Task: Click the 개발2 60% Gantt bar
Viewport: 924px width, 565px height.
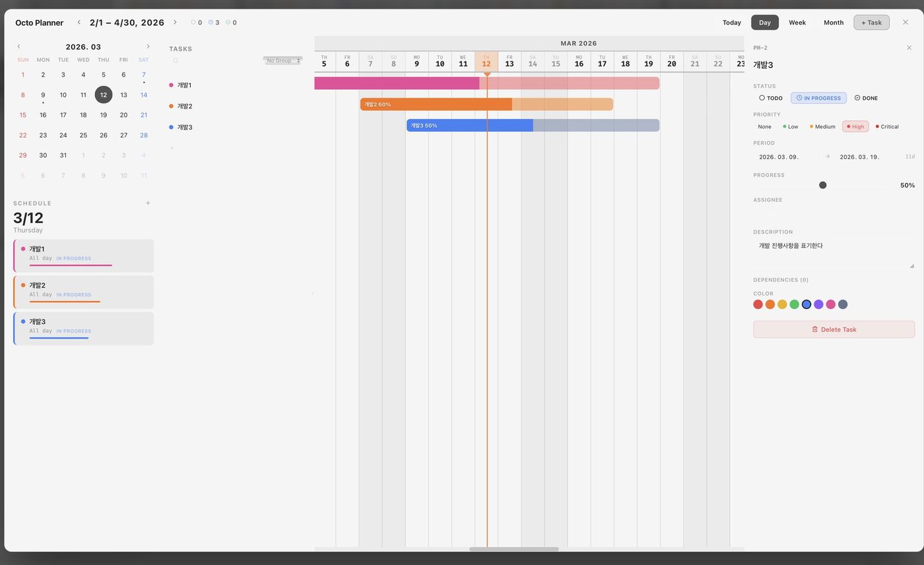Action: tap(486, 104)
